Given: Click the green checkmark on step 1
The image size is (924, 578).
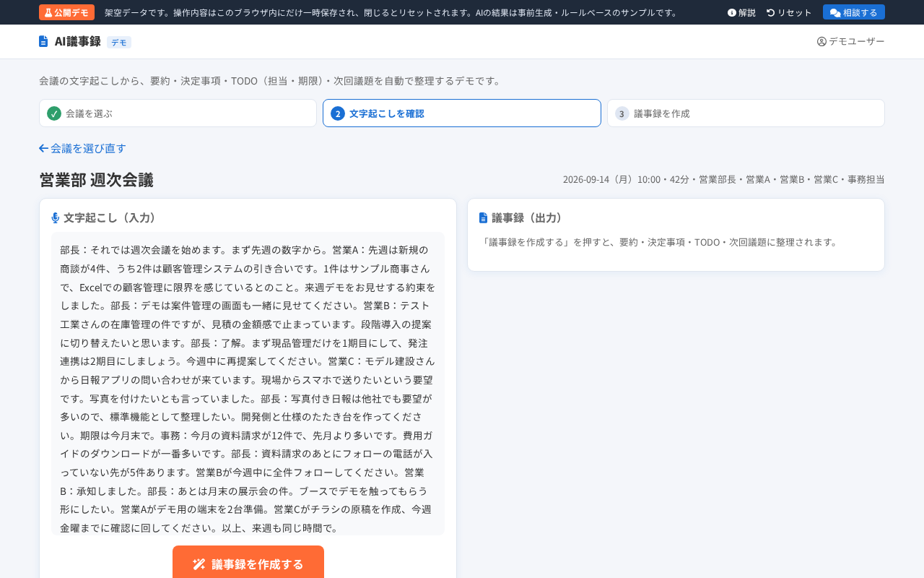Looking at the screenshot, I should pos(54,113).
